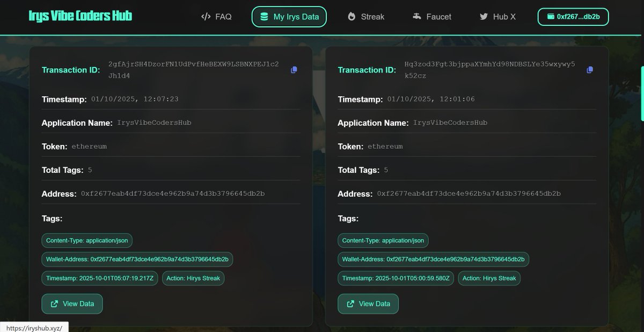Click the 0xf267...db2b wallet button
The image size is (644, 332).
point(573,17)
